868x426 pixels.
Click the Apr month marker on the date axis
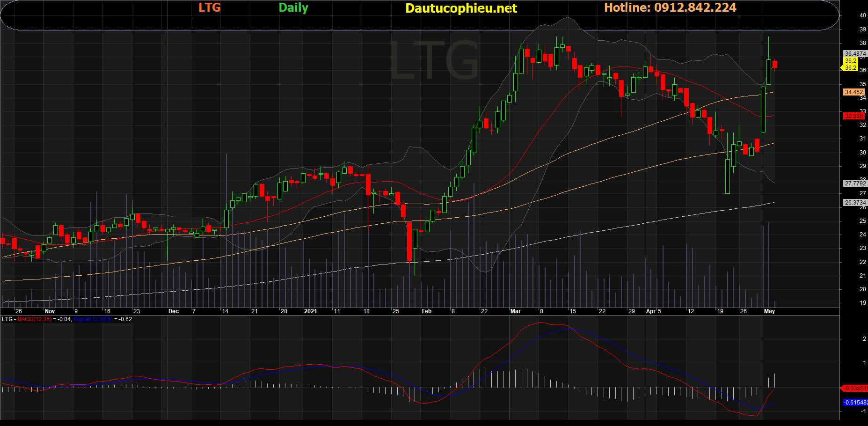pyautogui.click(x=650, y=311)
